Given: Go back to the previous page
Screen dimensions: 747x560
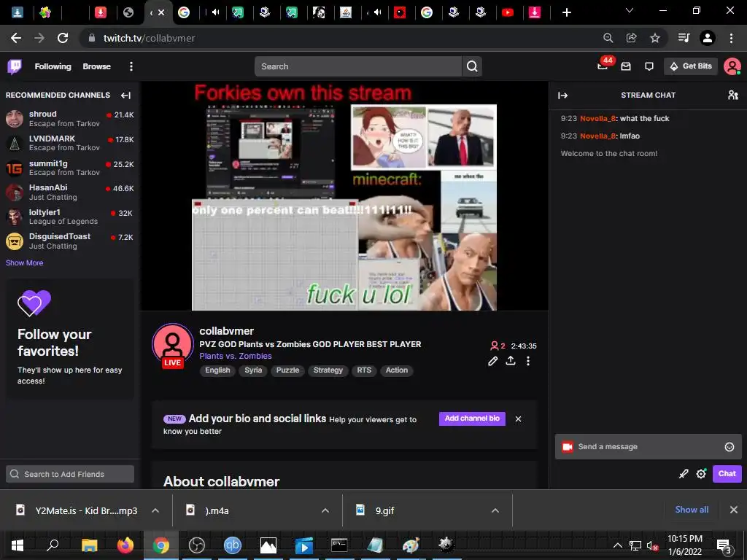Looking at the screenshot, I should click(x=16, y=38).
